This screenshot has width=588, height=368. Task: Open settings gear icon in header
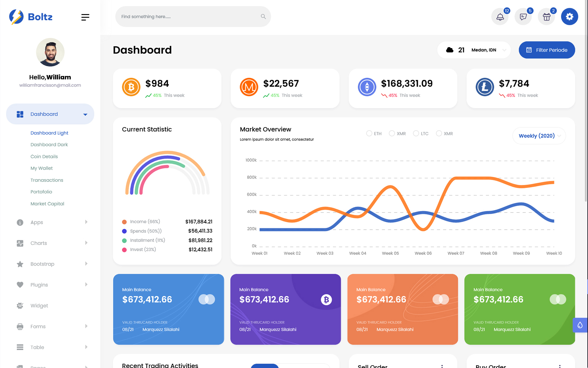click(x=569, y=17)
